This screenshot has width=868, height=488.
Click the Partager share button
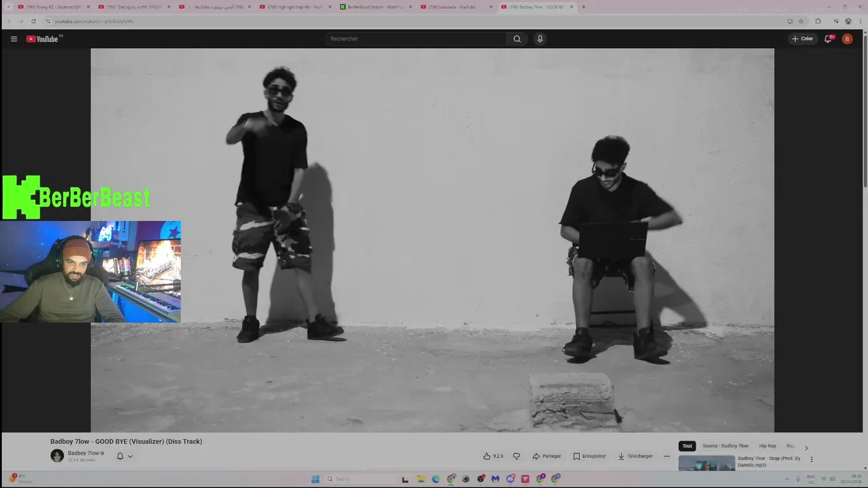547,456
